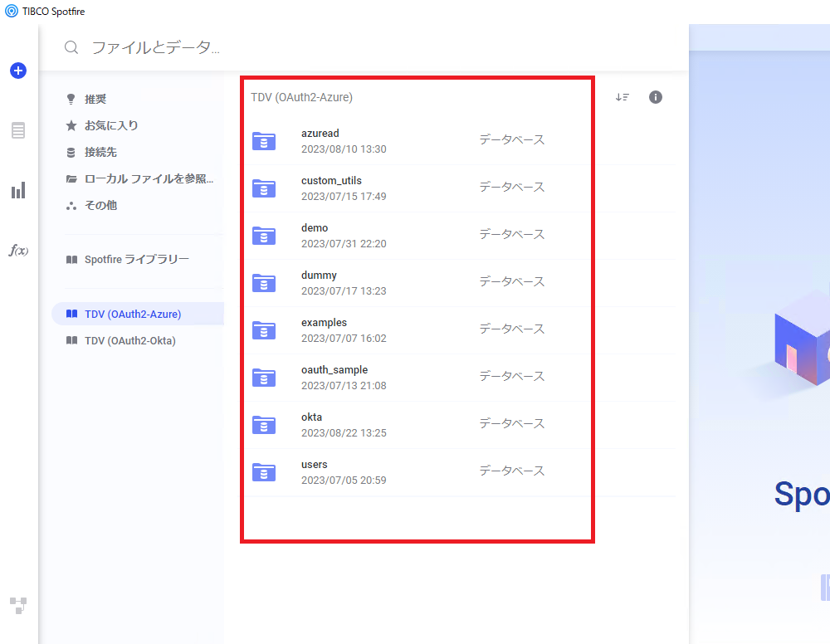Click the TDV (OAuth2-Azure) list header
This screenshot has width=830, height=644.
coord(302,97)
